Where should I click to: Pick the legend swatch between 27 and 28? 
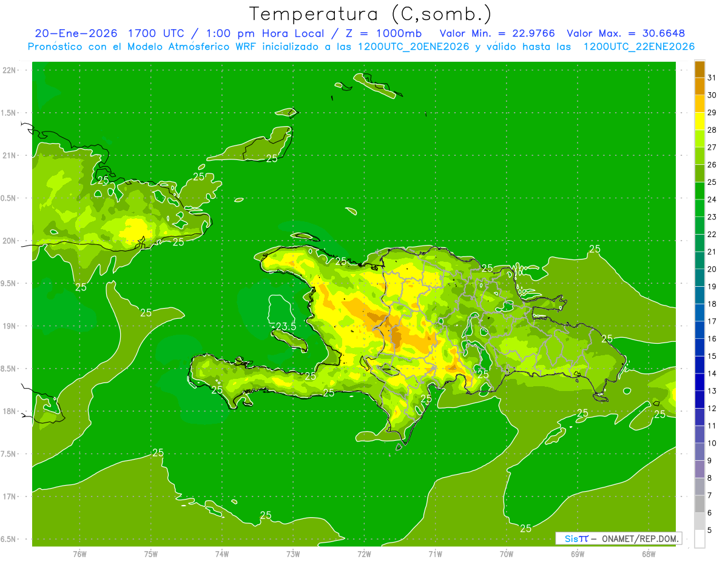[x=699, y=139]
